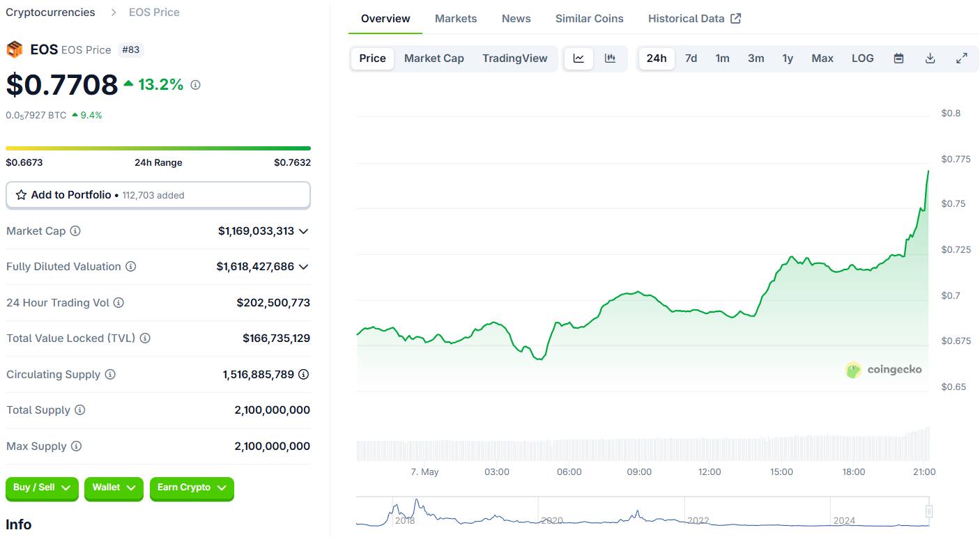This screenshot has height=537, width=980.
Task: Set chart range to 7d
Action: [x=691, y=59]
